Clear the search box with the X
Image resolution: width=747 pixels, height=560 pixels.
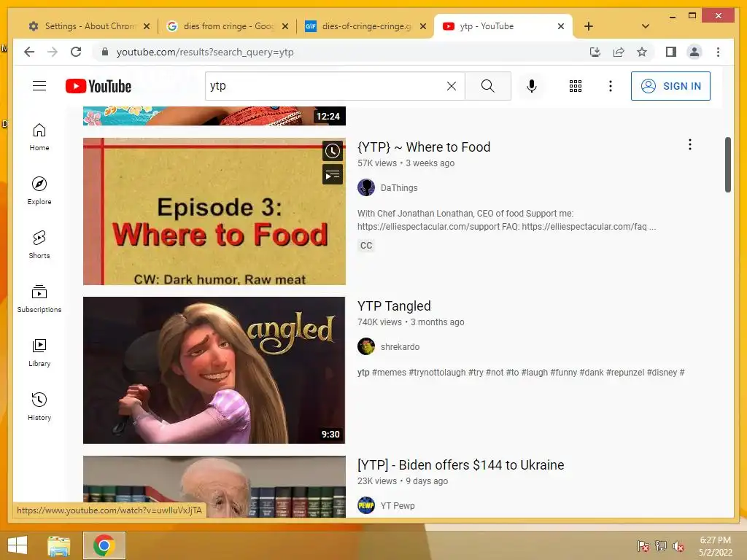coord(451,86)
